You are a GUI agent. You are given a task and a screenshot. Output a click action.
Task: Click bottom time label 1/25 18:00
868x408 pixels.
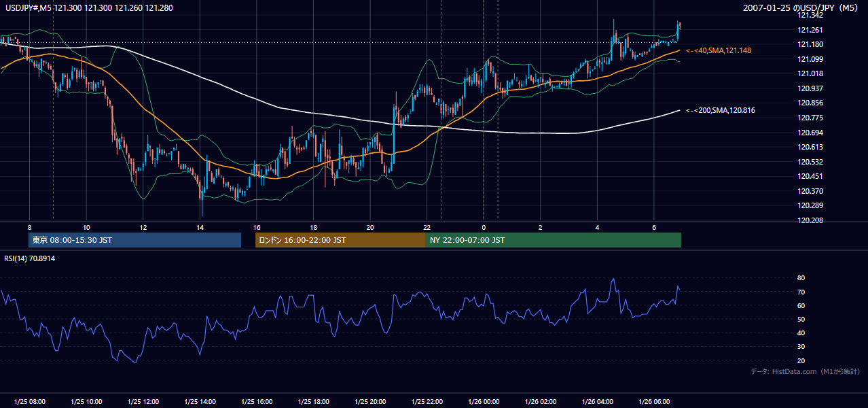coord(313,402)
